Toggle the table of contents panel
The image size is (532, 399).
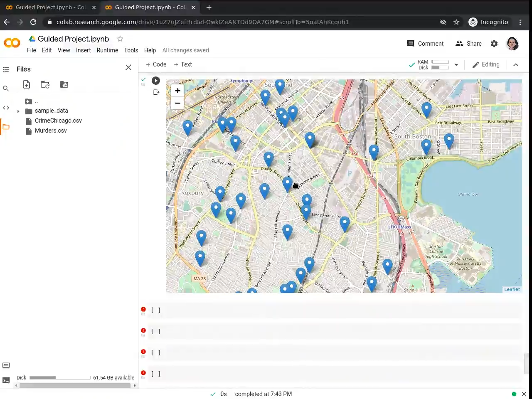point(6,69)
